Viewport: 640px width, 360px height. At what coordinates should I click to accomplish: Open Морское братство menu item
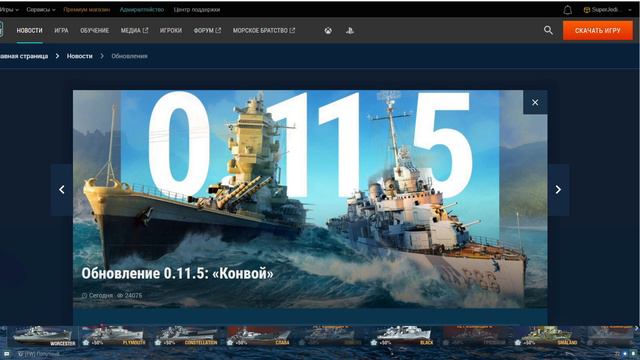pos(264,31)
